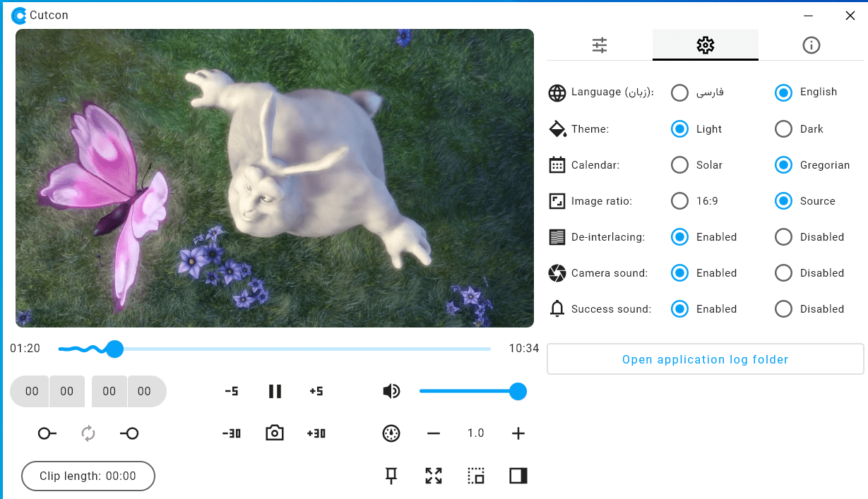Disable de-interlacing
This screenshot has height=499, width=868.
click(783, 237)
